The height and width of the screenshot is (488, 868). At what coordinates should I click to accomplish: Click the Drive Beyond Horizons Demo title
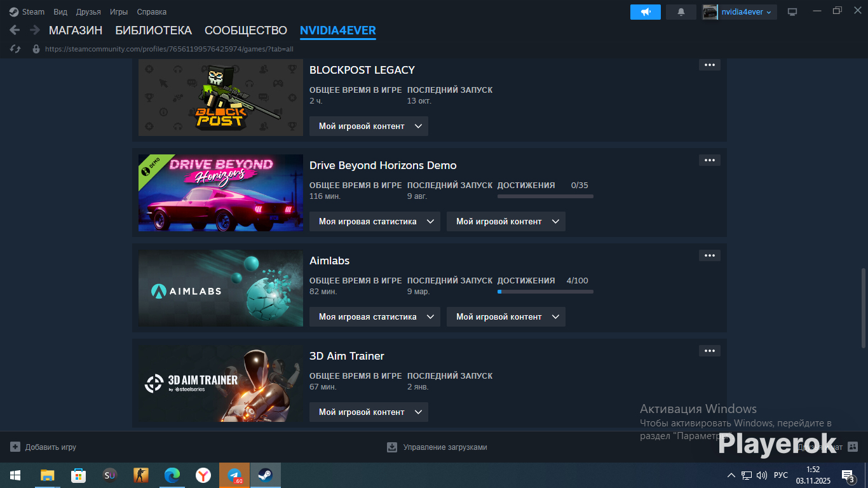[x=383, y=165]
